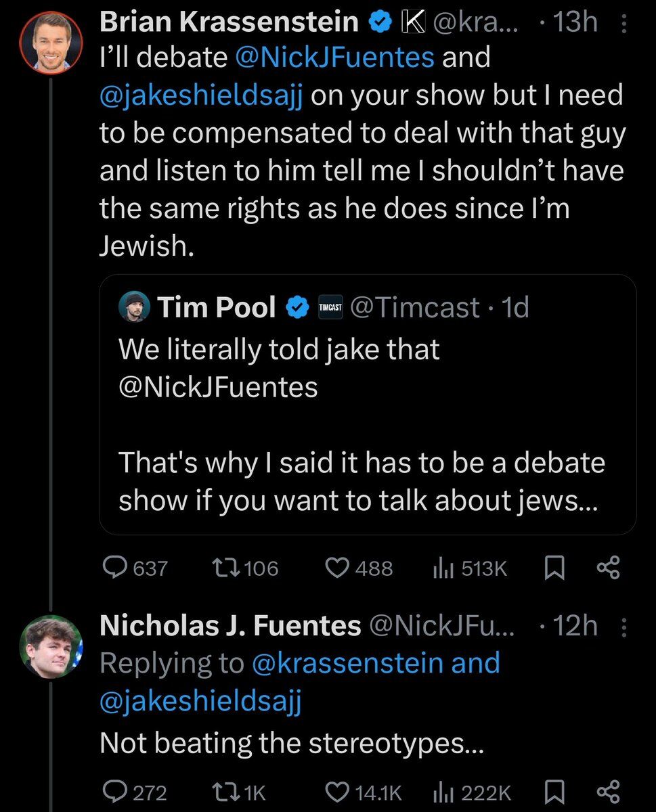Share Brian Krassenstein's tweet

[607, 568]
